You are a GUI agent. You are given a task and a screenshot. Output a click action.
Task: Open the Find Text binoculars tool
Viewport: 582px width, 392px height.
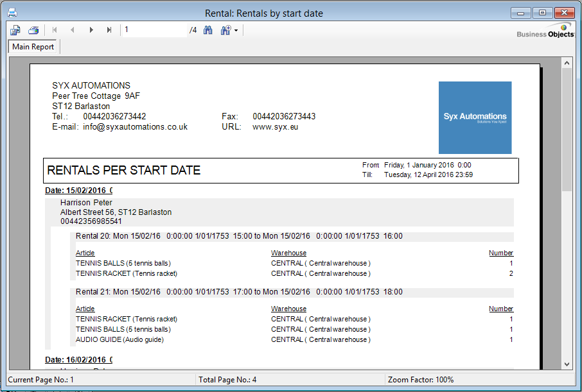coord(207,30)
